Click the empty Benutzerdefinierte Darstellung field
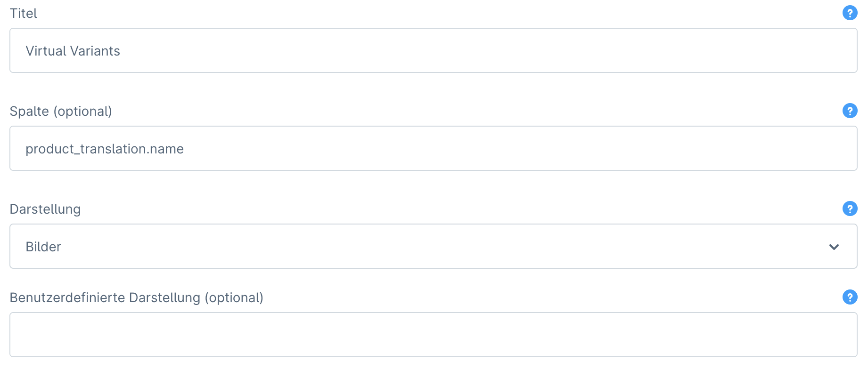 pos(433,335)
